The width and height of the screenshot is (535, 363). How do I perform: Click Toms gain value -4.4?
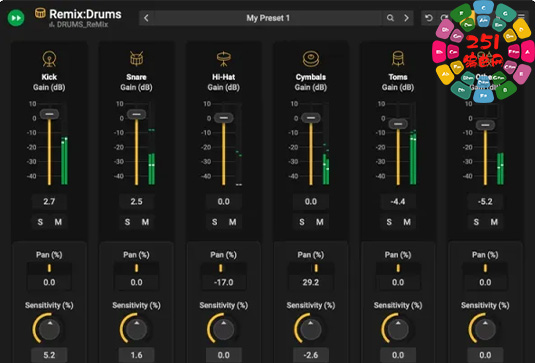coord(398,202)
